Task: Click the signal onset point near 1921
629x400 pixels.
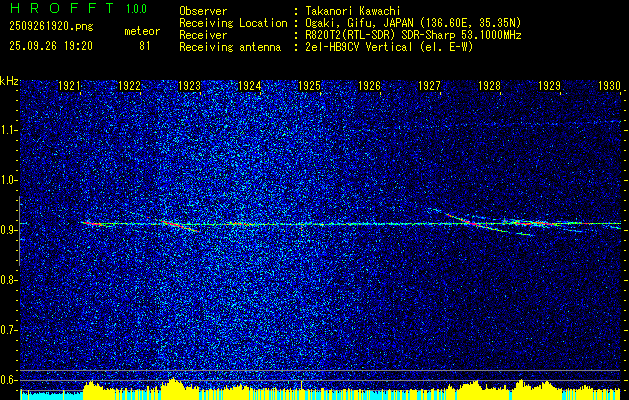Action: click(x=83, y=222)
